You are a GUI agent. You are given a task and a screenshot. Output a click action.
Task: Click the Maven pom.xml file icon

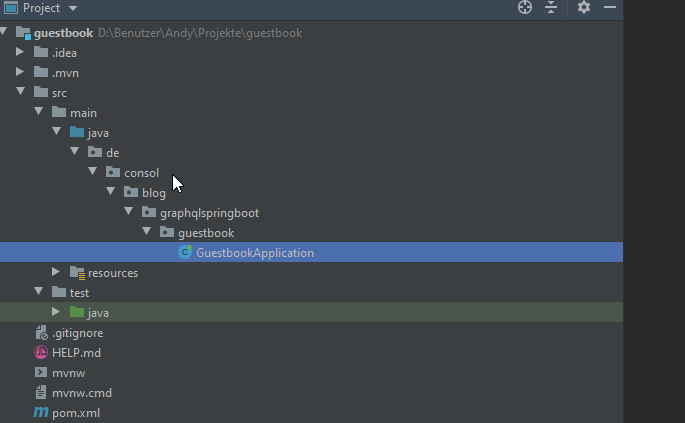click(41, 413)
